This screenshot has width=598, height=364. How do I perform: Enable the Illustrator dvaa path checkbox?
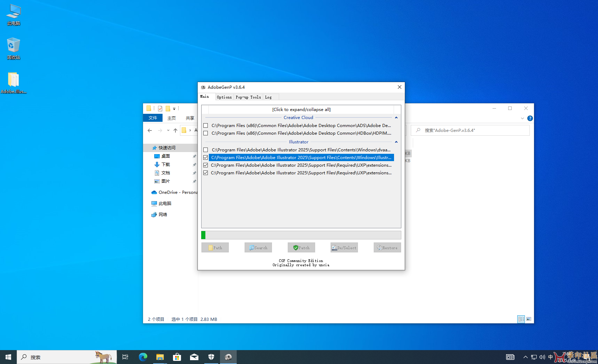[x=206, y=150]
